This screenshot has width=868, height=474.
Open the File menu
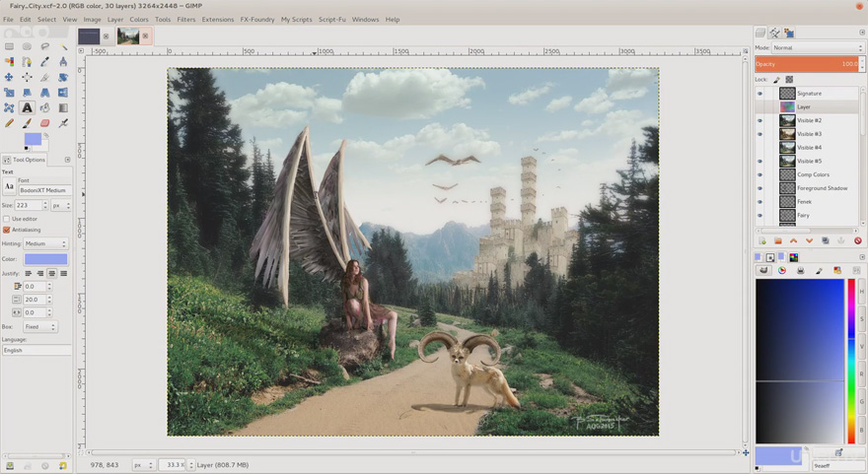tap(8, 20)
